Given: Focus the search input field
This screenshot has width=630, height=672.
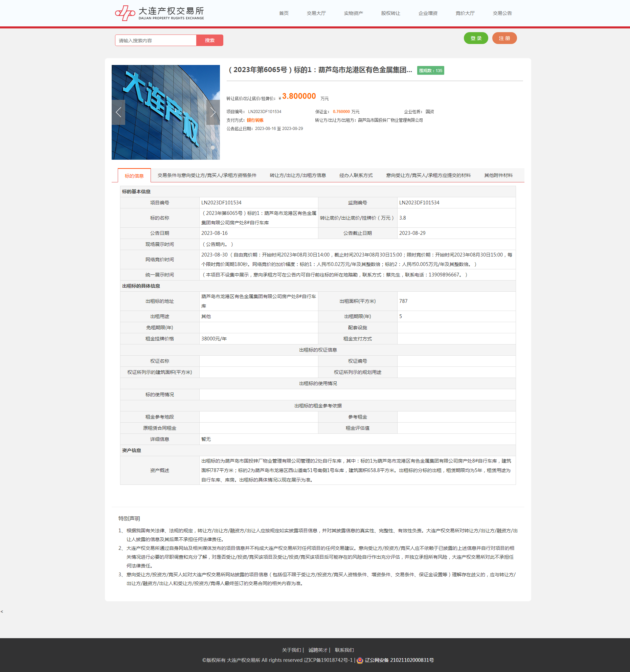Looking at the screenshot, I should (x=156, y=40).
